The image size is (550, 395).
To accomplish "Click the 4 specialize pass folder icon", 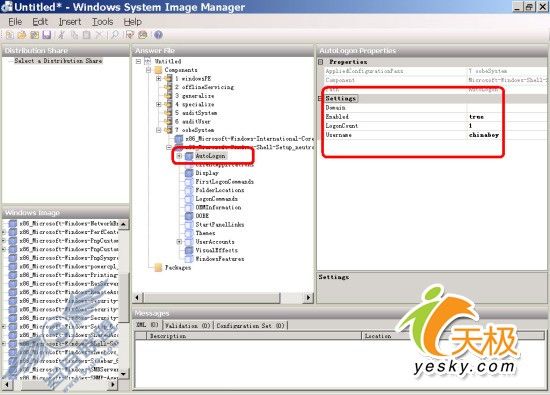I will click(x=168, y=104).
